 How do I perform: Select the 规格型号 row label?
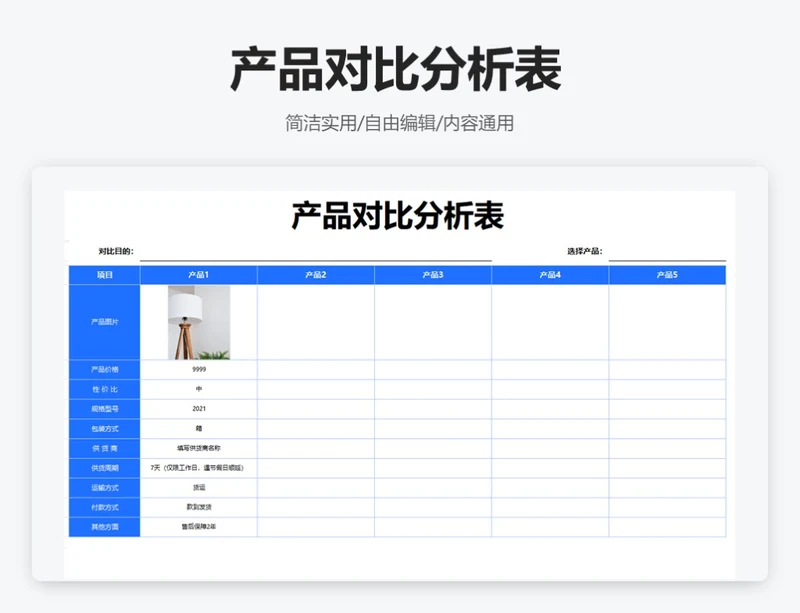[105, 409]
